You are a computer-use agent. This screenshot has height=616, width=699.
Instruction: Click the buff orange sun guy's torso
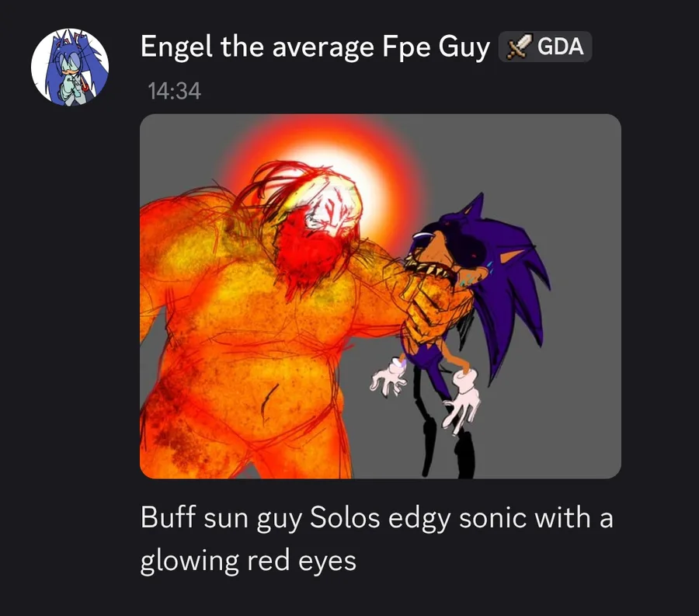point(249,339)
